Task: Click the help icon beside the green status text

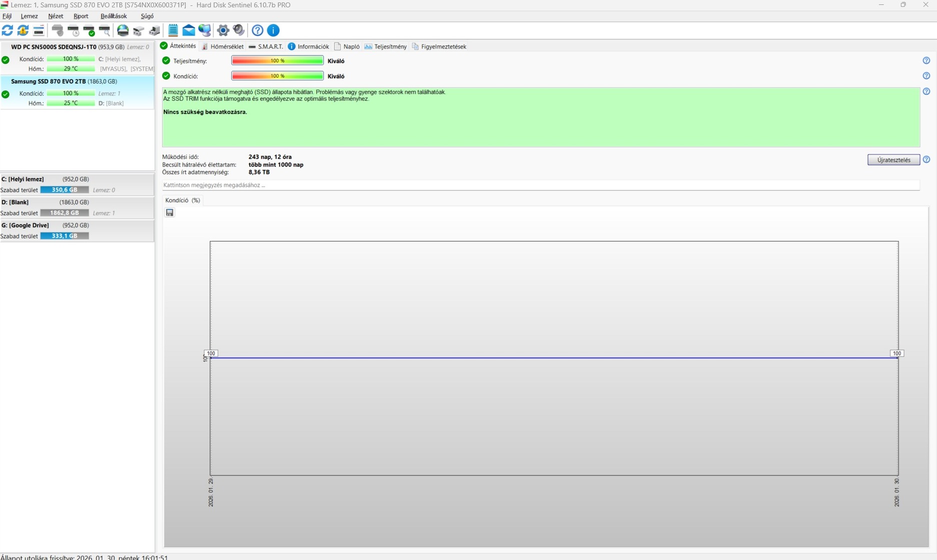Action: 926,91
